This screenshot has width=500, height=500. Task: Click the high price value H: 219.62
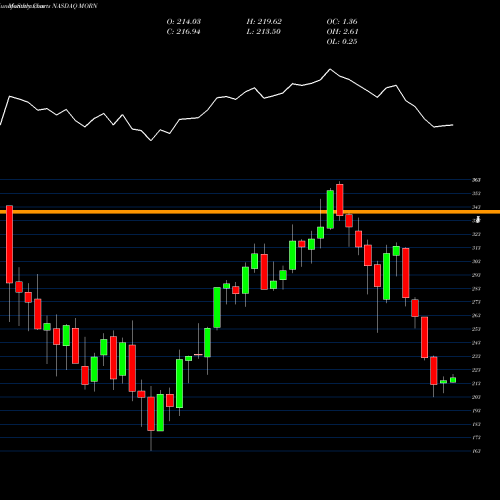pyautogui.click(x=264, y=22)
